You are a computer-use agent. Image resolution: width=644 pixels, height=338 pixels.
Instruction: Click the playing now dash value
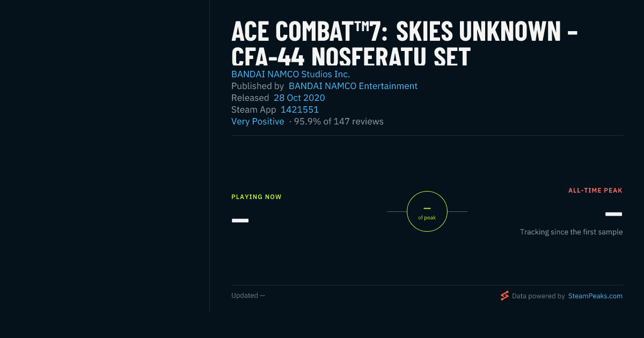pos(240,221)
